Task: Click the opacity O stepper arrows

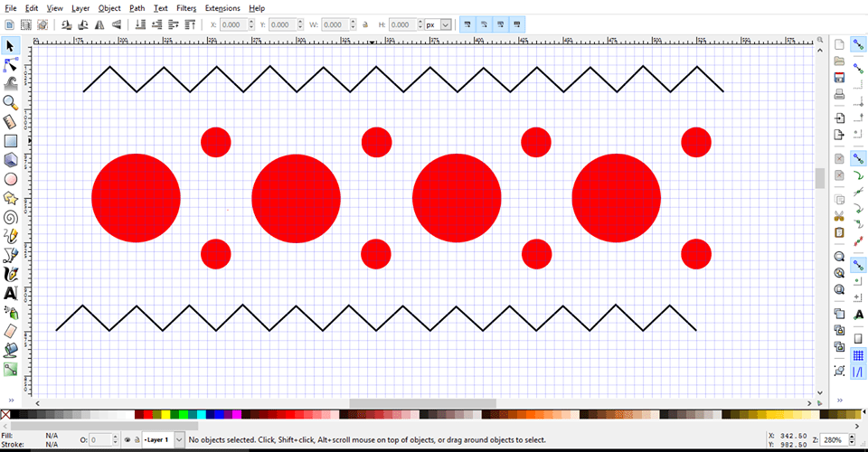Action: click(x=115, y=440)
